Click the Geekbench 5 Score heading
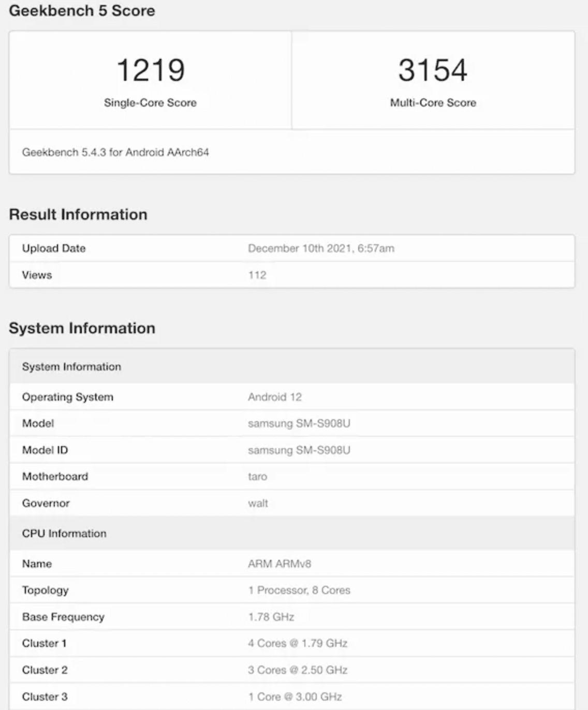 click(x=82, y=10)
